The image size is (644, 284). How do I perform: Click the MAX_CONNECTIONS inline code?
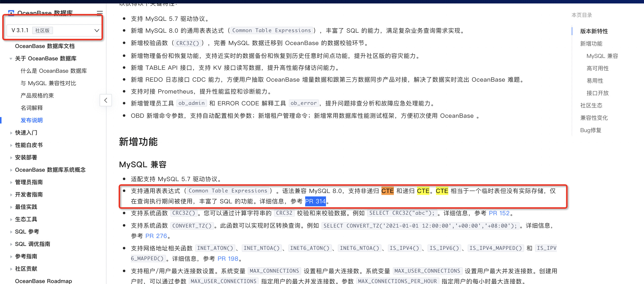(x=274, y=271)
